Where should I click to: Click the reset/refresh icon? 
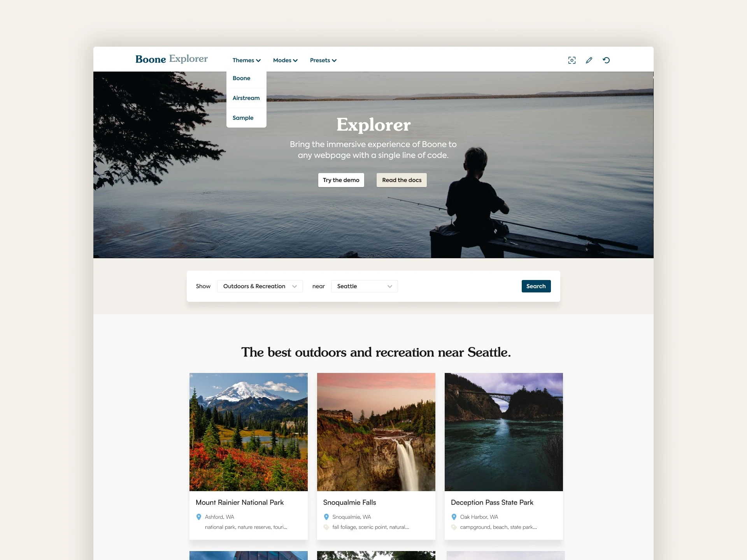click(607, 59)
